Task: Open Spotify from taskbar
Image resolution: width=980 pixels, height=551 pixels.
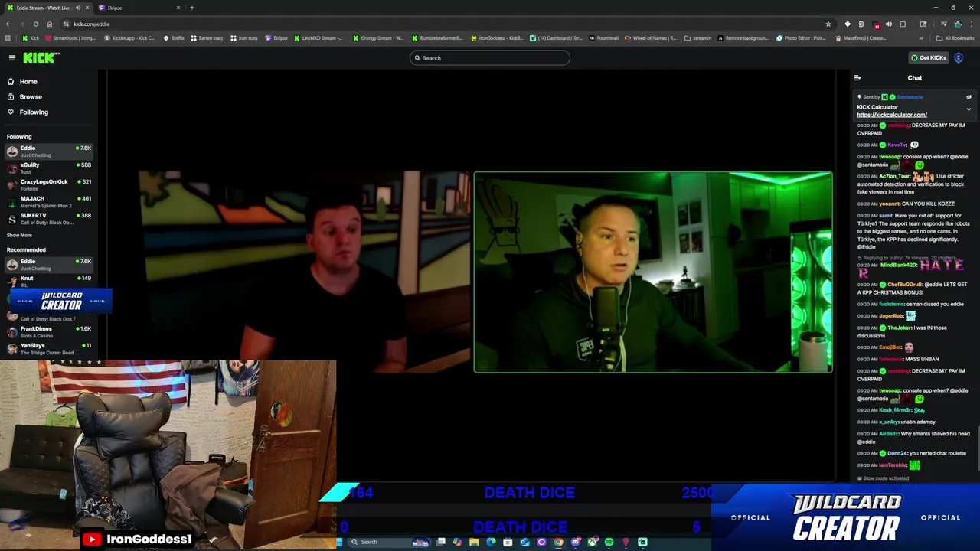Action: point(609,542)
